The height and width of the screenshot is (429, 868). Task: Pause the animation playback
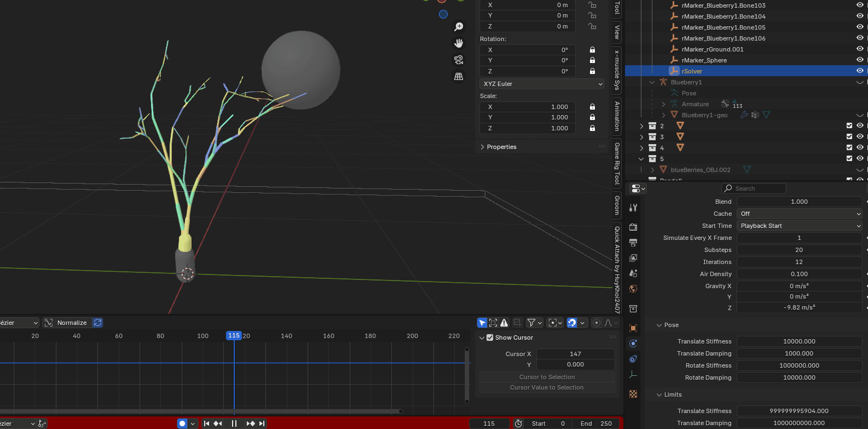point(234,424)
